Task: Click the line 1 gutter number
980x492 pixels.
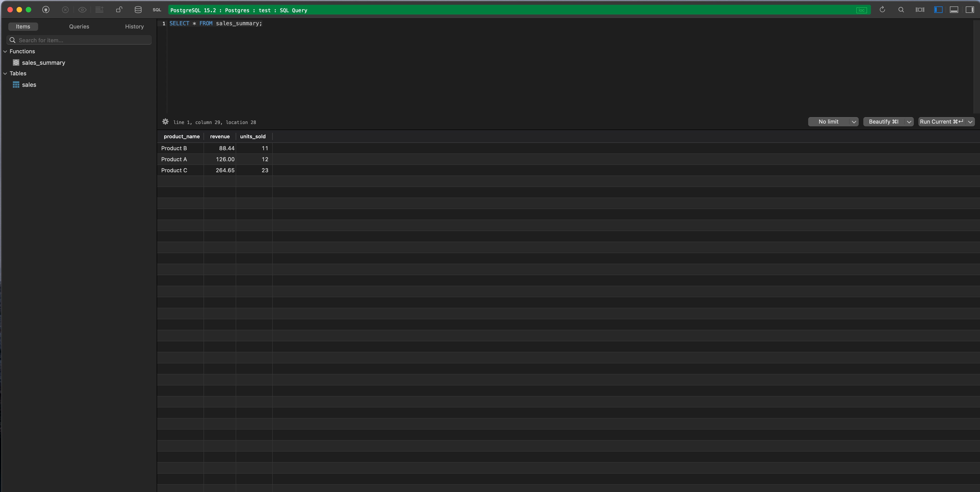Action: pos(164,24)
